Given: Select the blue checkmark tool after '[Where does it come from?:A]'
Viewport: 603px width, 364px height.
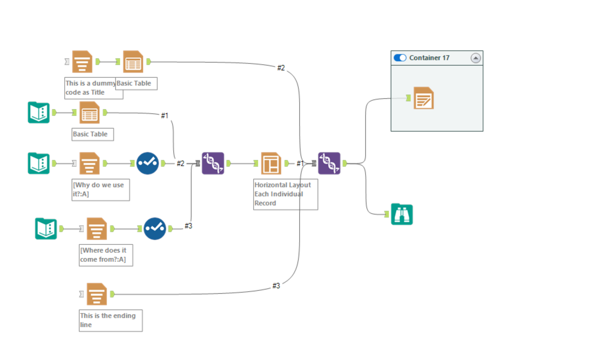Looking at the screenshot, I should point(155,228).
